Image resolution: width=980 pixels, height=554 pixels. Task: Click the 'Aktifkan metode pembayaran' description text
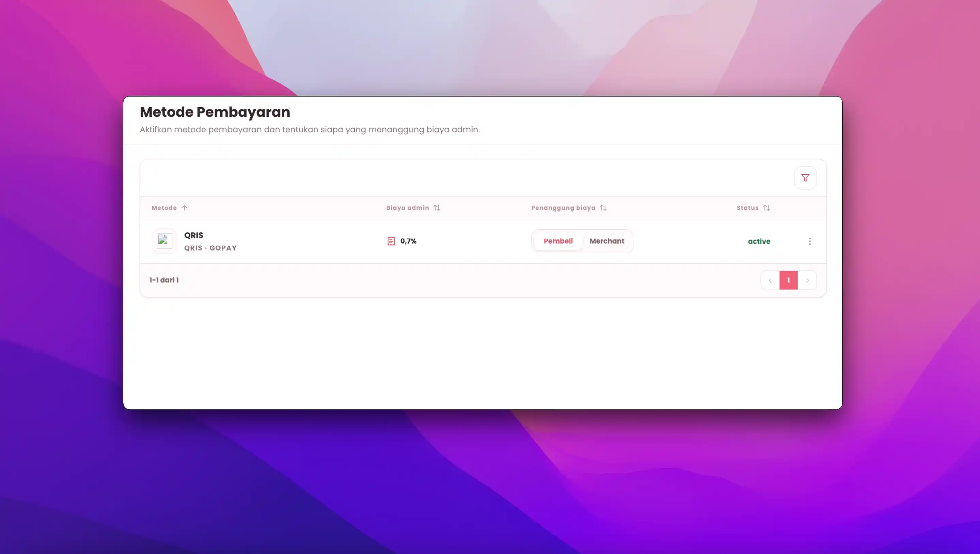point(310,129)
